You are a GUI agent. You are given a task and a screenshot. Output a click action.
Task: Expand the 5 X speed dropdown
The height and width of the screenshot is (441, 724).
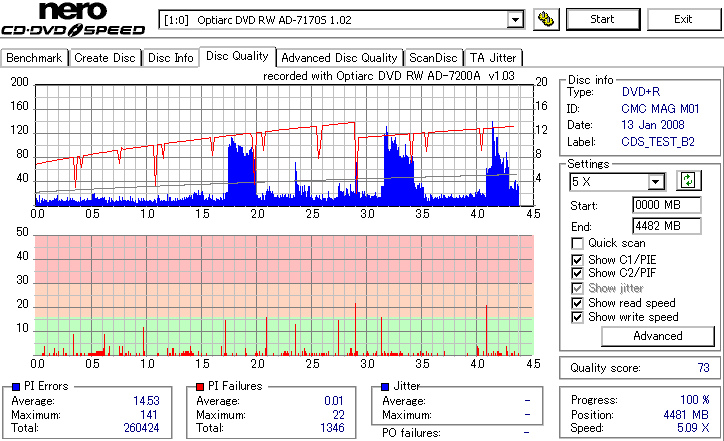tap(655, 182)
